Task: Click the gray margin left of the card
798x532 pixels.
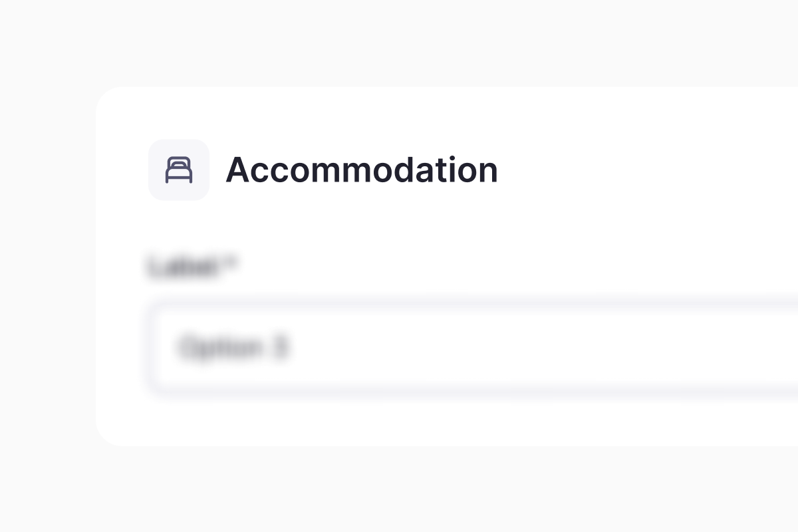Action: (47, 266)
